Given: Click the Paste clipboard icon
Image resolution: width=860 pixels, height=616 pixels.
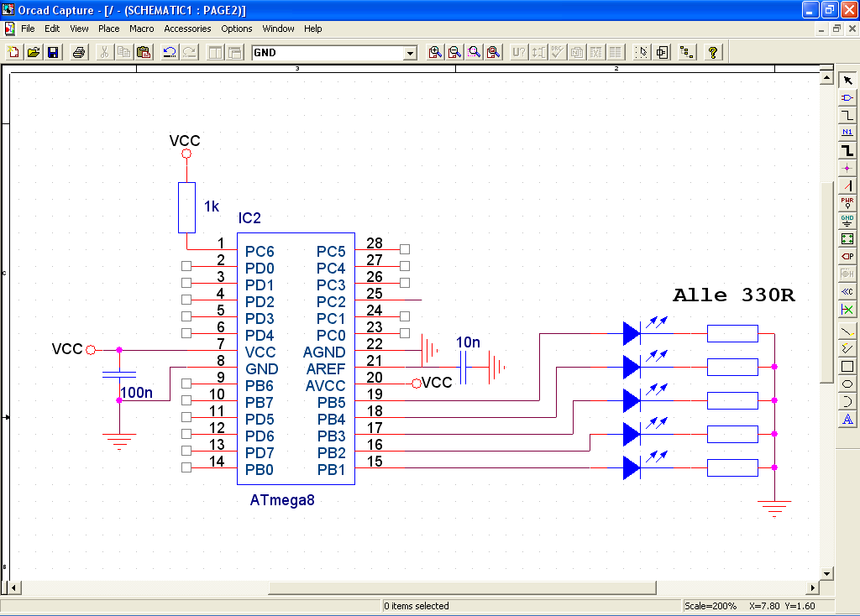Looking at the screenshot, I should point(144,53).
